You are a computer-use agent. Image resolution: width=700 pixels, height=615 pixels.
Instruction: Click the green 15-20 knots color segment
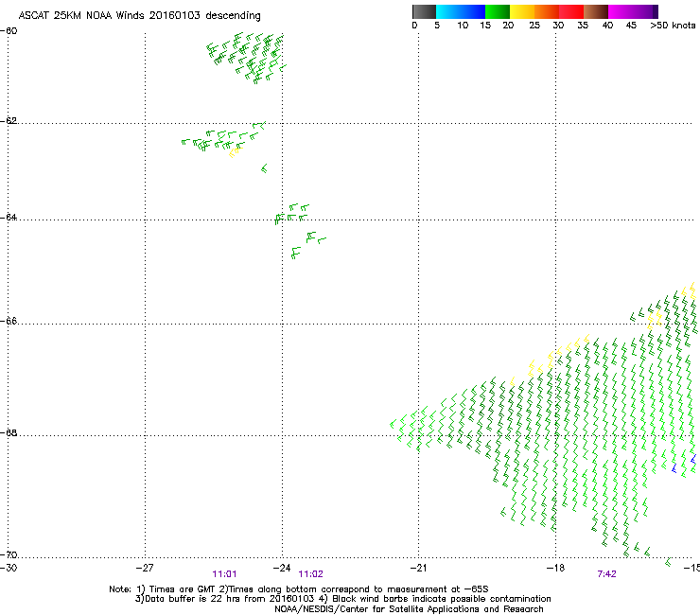(498, 11)
